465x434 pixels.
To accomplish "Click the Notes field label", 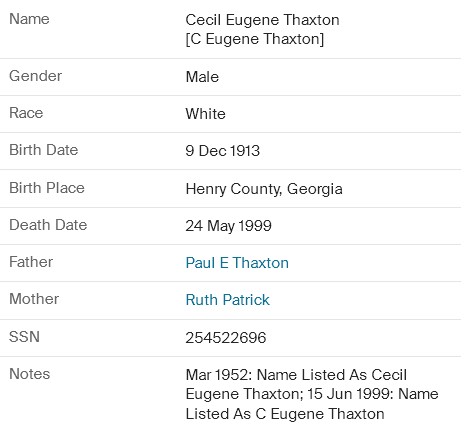I will pyautogui.click(x=30, y=374).
